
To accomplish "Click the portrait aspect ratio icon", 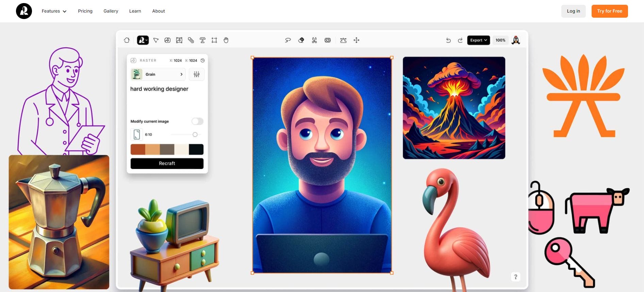I will (137, 135).
